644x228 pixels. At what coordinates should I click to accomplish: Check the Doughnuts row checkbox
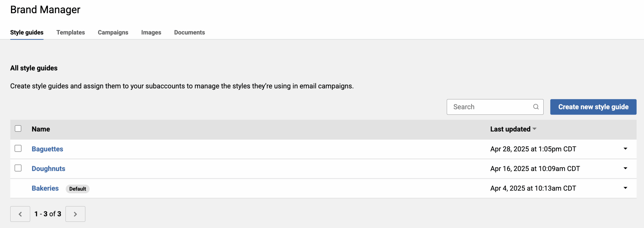tap(18, 168)
